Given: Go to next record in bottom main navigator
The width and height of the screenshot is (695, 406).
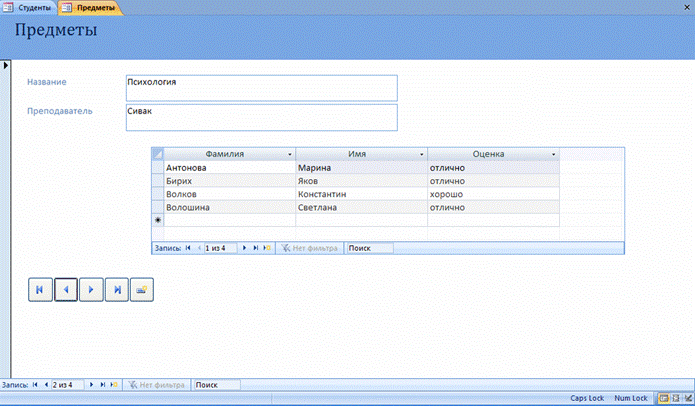Looking at the screenshot, I should point(91,385).
